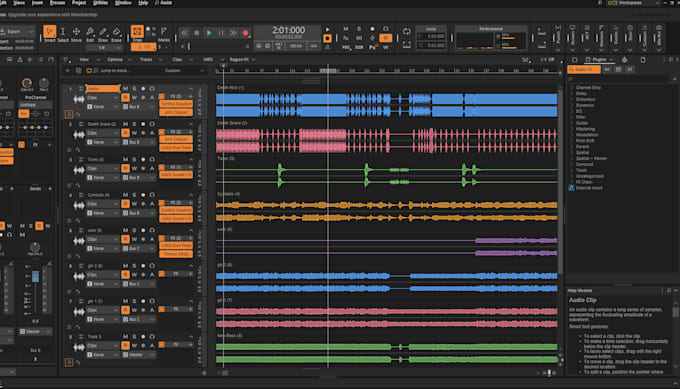Image resolution: width=680 pixels, height=389 pixels.
Task: Open the Help menu
Action: [143, 3]
